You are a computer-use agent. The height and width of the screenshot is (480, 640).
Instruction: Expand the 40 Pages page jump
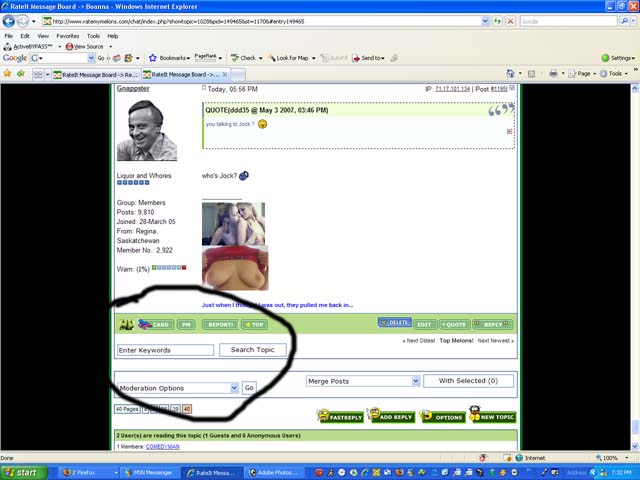click(x=126, y=409)
